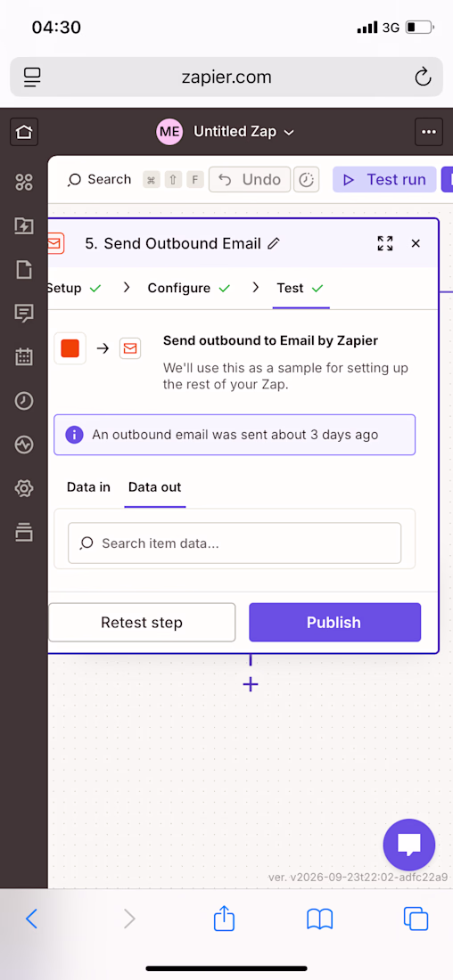Click the Publish button
Image resolution: width=453 pixels, height=980 pixels.
point(334,623)
